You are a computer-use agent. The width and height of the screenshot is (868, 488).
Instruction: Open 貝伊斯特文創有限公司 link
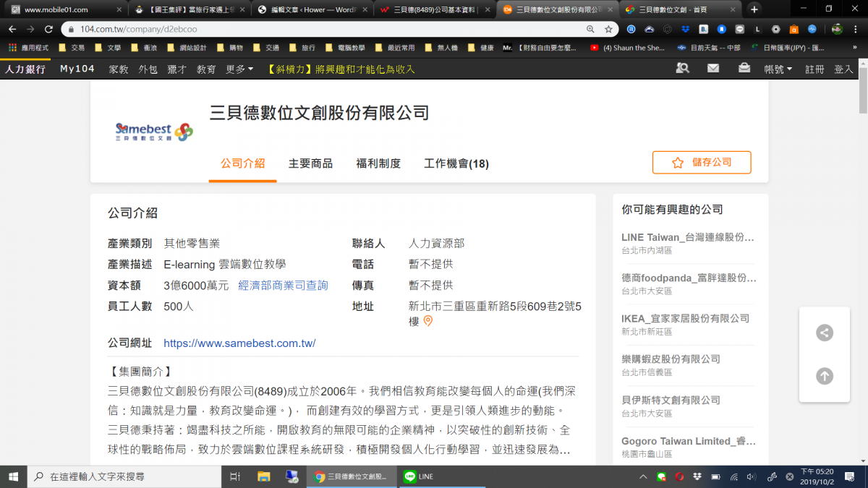(671, 400)
